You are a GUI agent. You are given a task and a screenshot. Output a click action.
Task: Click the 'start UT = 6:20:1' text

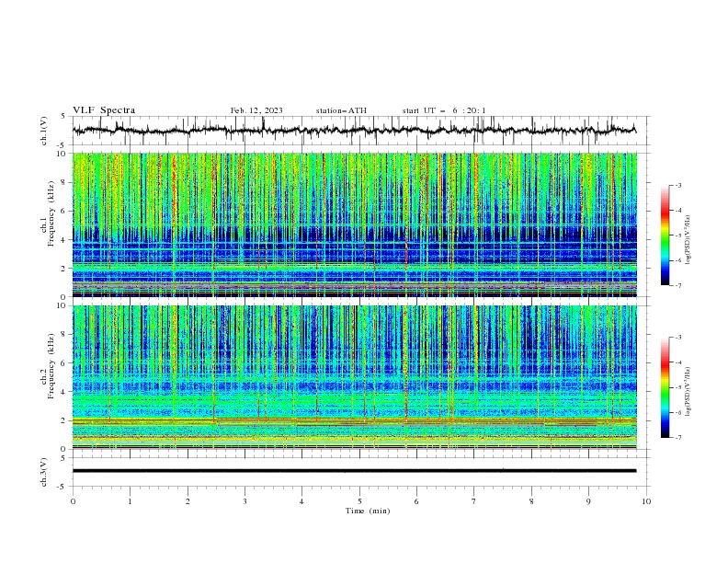[443, 110]
